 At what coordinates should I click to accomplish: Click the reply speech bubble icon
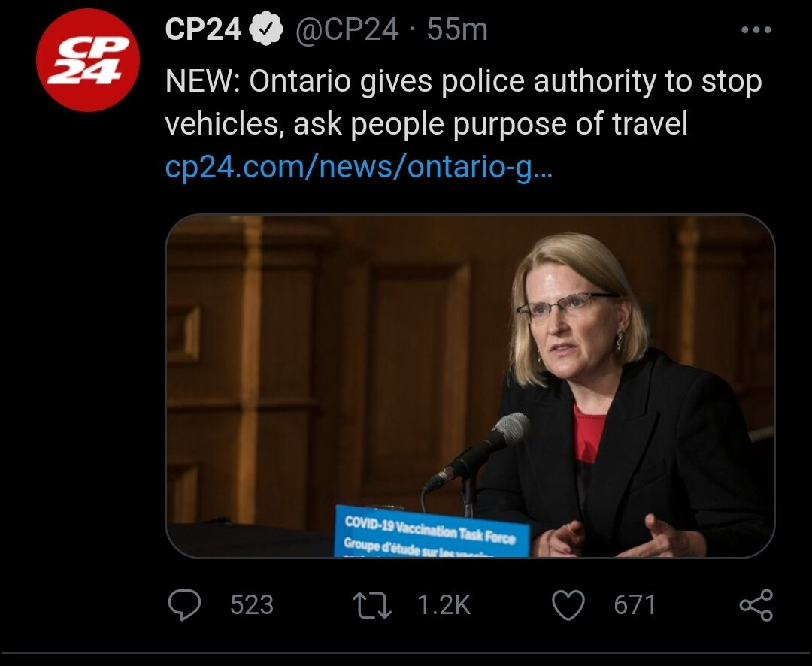click(184, 605)
